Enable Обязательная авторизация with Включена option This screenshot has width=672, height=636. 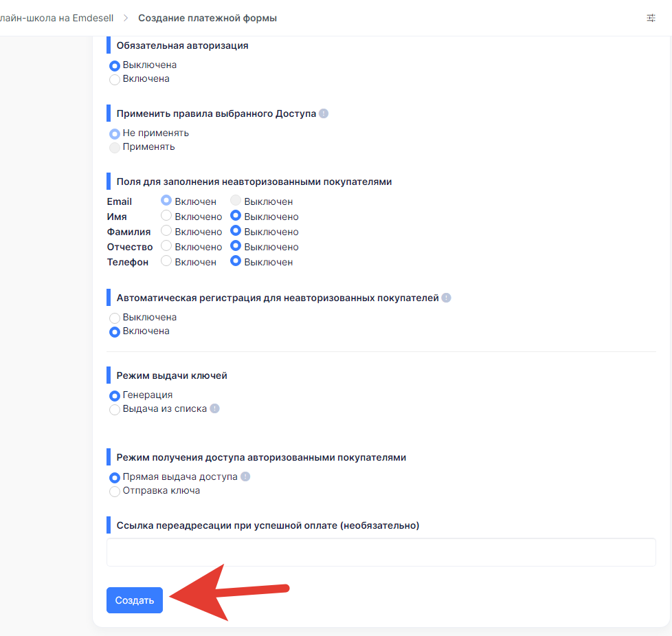115,79
